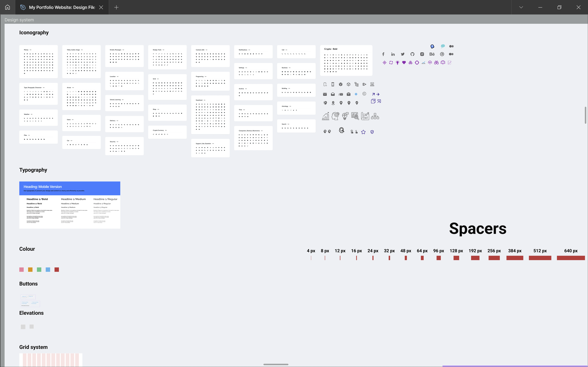Select the external link window icon
The image size is (588, 367).
click(373, 101)
